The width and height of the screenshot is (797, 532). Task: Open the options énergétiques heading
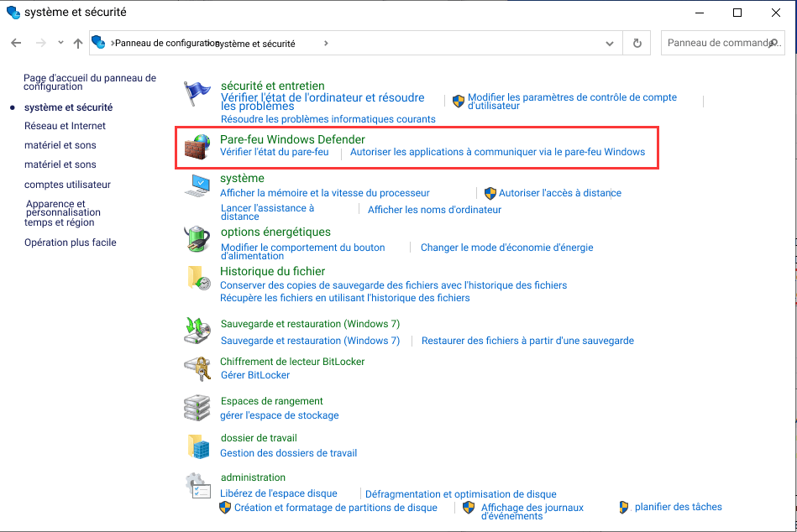pyautogui.click(x=275, y=232)
